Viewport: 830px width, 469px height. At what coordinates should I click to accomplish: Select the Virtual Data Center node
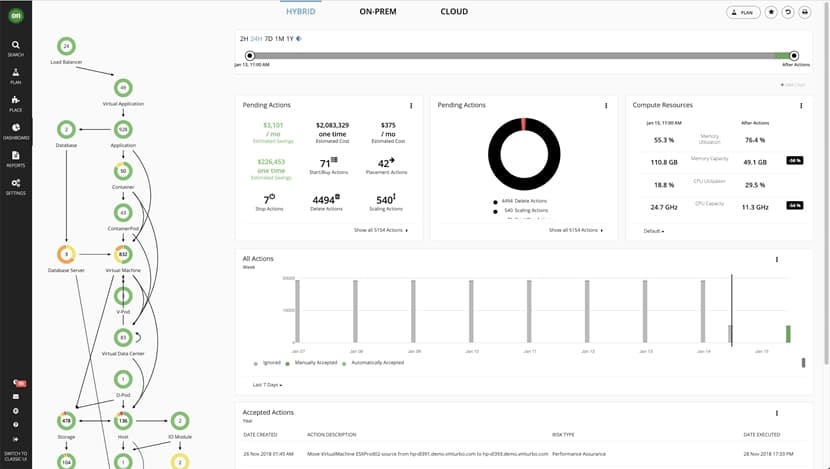(x=123, y=338)
